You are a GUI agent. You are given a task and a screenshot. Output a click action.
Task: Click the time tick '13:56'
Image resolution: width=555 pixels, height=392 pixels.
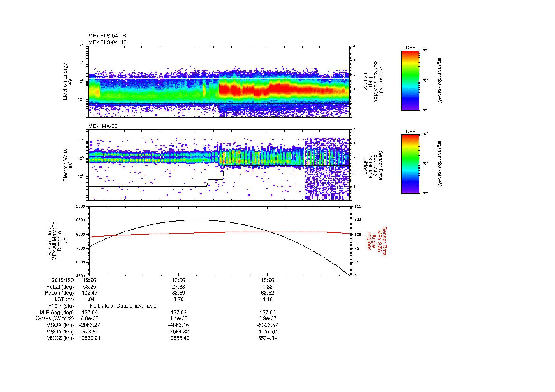(x=179, y=280)
